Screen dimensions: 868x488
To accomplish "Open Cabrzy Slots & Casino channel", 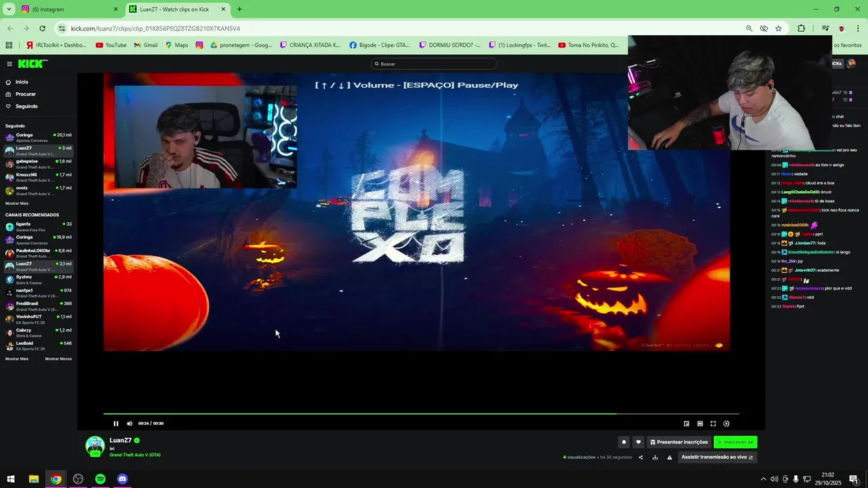I will pyautogui.click(x=39, y=333).
